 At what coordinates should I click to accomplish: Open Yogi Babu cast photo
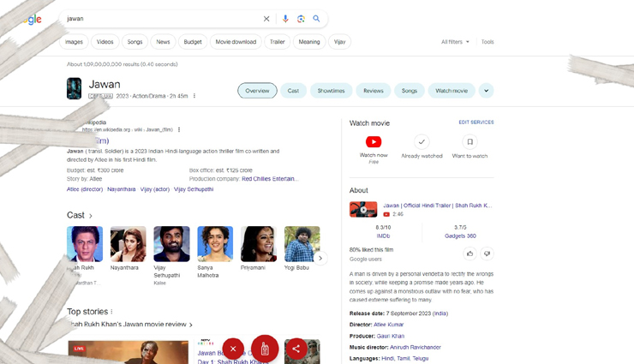point(302,244)
